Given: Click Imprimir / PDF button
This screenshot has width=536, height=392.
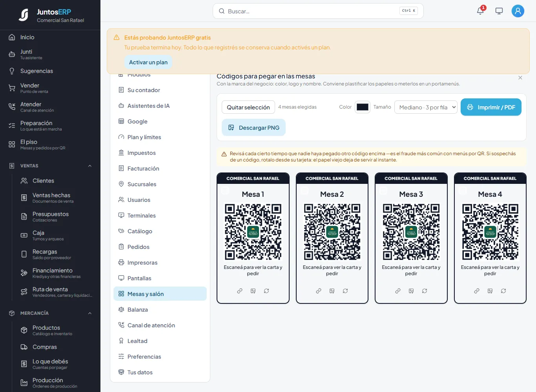Looking at the screenshot, I should coord(491,107).
